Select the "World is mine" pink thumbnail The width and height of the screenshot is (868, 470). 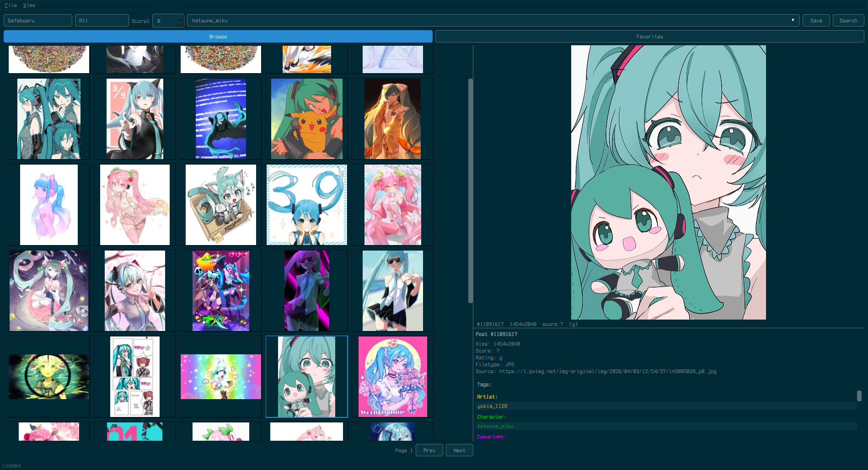[x=392, y=376]
